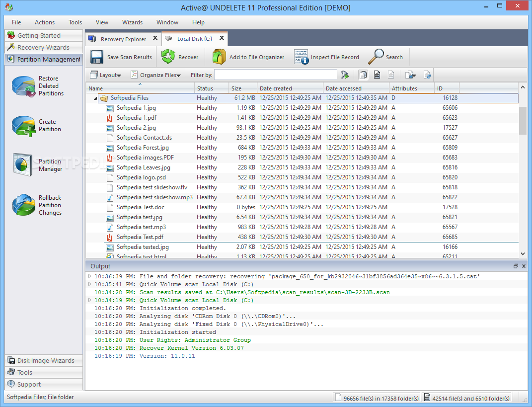Toggle the deleted files gray page icon
532x407 pixels.
[391, 75]
